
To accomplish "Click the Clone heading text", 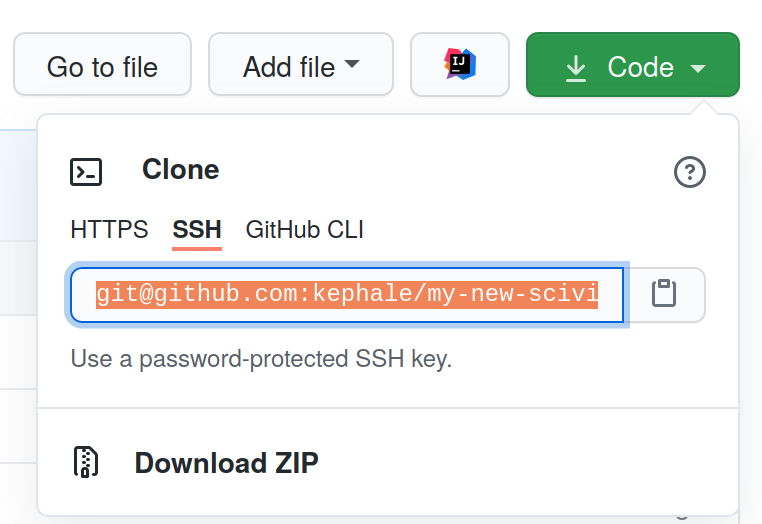I will coord(181,170).
